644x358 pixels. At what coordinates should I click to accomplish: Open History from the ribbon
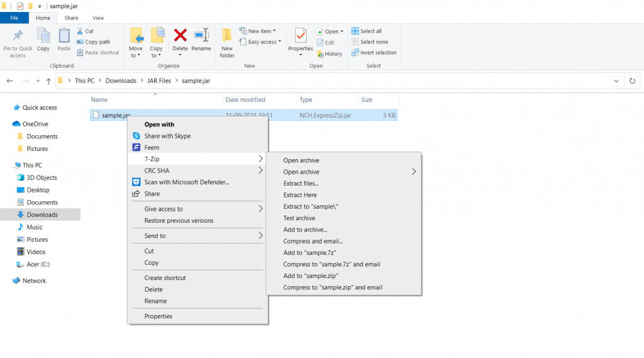330,54
